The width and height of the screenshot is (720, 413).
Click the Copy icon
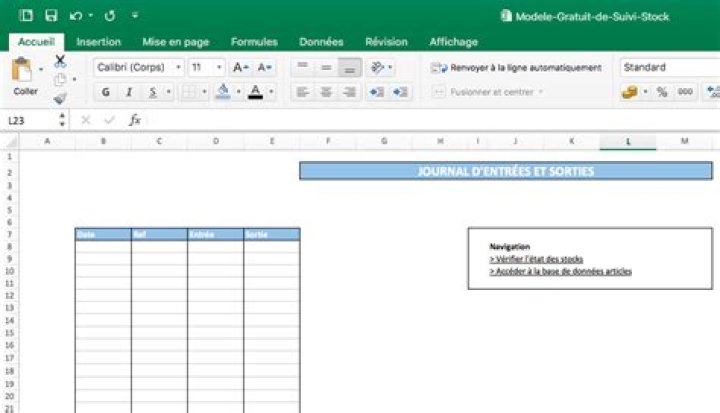[60, 80]
